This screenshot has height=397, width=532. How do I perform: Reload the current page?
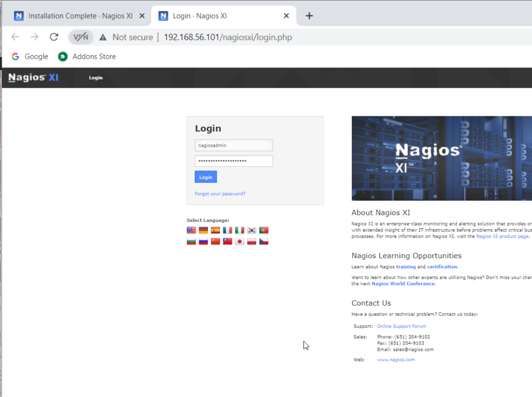tap(54, 37)
